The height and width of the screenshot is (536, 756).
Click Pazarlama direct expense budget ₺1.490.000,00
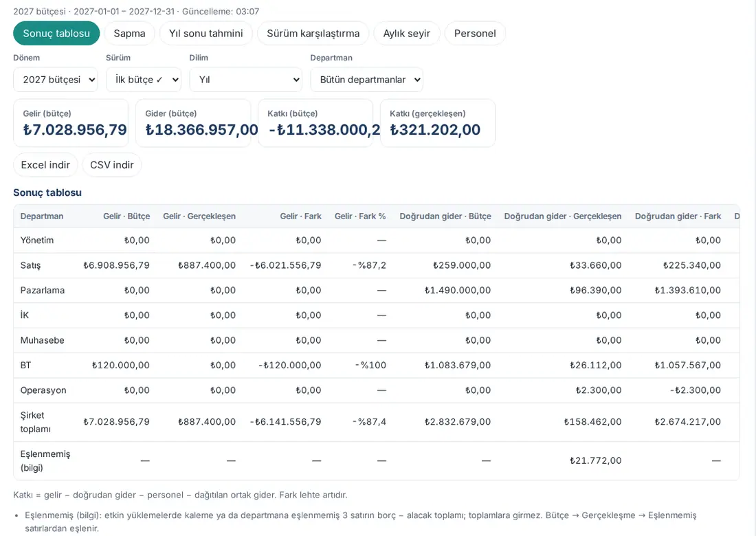click(458, 290)
